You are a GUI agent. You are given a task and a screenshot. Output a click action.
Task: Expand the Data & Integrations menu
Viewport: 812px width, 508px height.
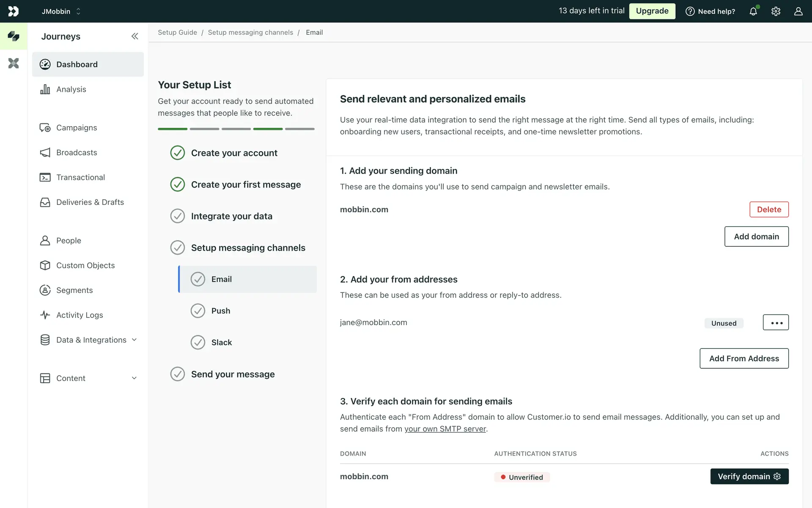tap(134, 340)
